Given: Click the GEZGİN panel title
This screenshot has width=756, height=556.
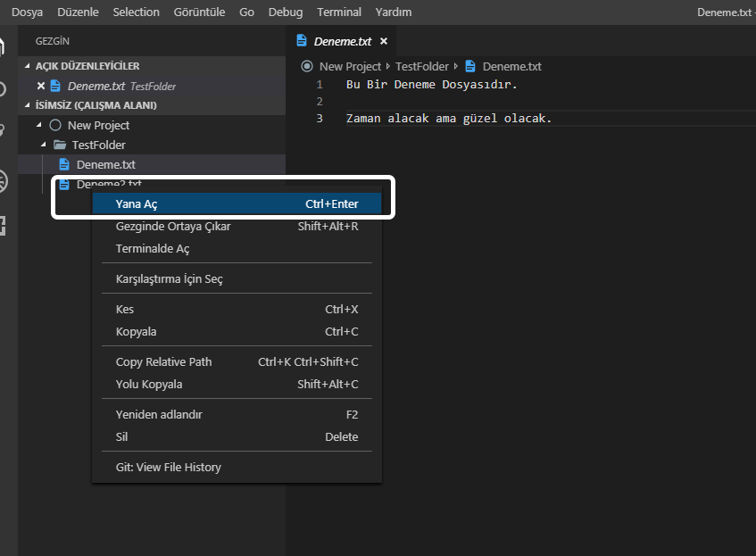Looking at the screenshot, I should pyautogui.click(x=52, y=41).
